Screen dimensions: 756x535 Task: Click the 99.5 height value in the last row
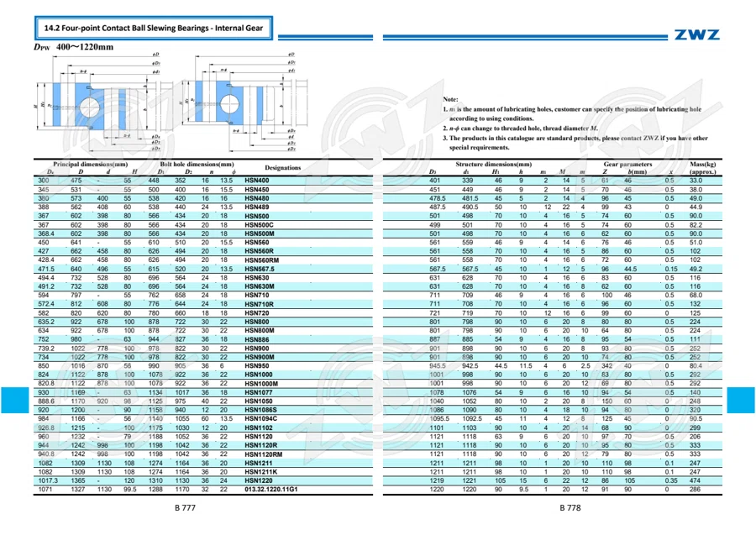129,489
